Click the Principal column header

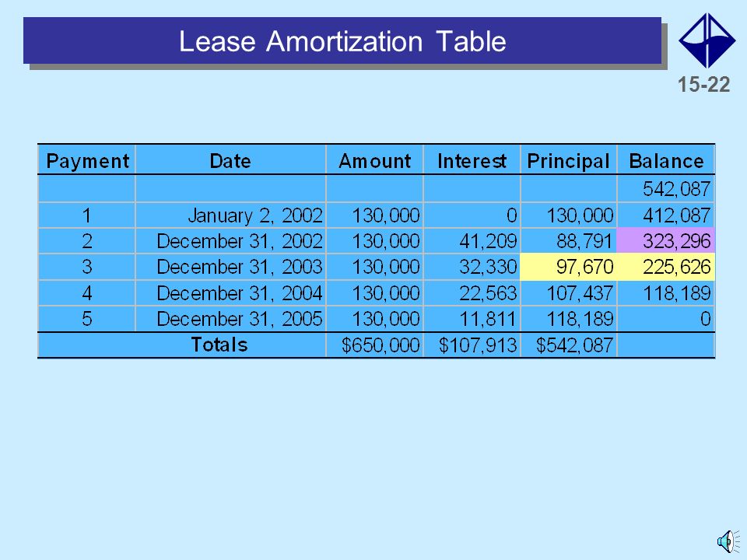pos(568,160)
